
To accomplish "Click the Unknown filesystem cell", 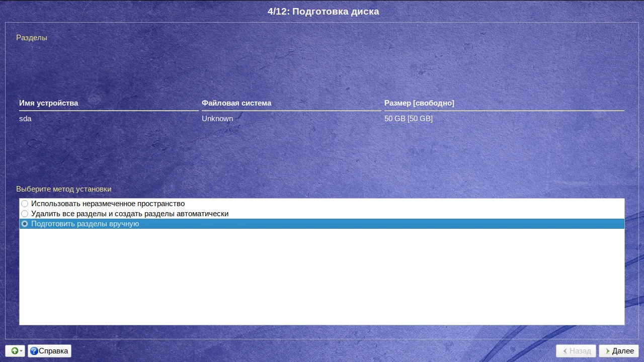I will [217, 119].
